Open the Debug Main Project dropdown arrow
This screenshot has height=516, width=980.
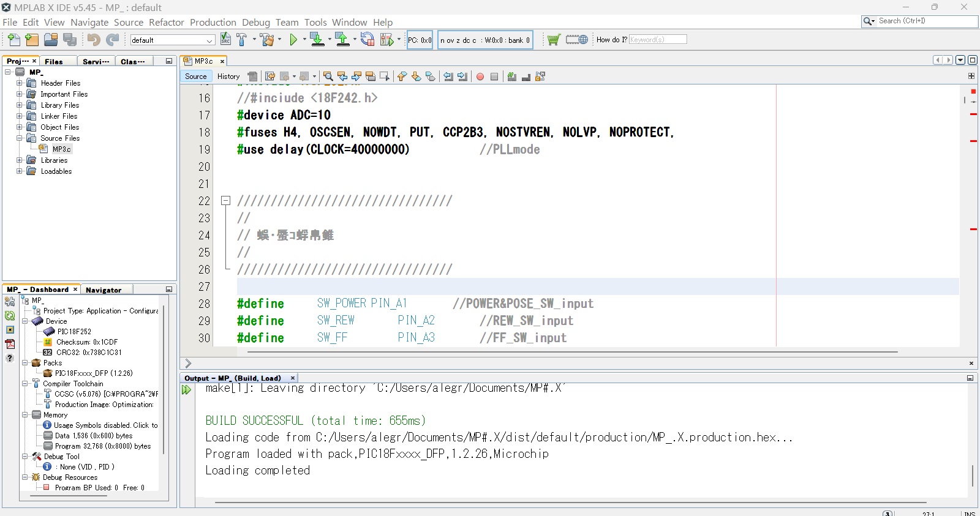point(399,40)
